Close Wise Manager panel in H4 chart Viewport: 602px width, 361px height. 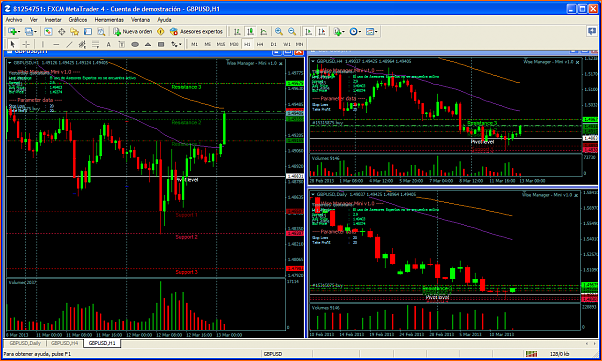[x=577, y=62]
